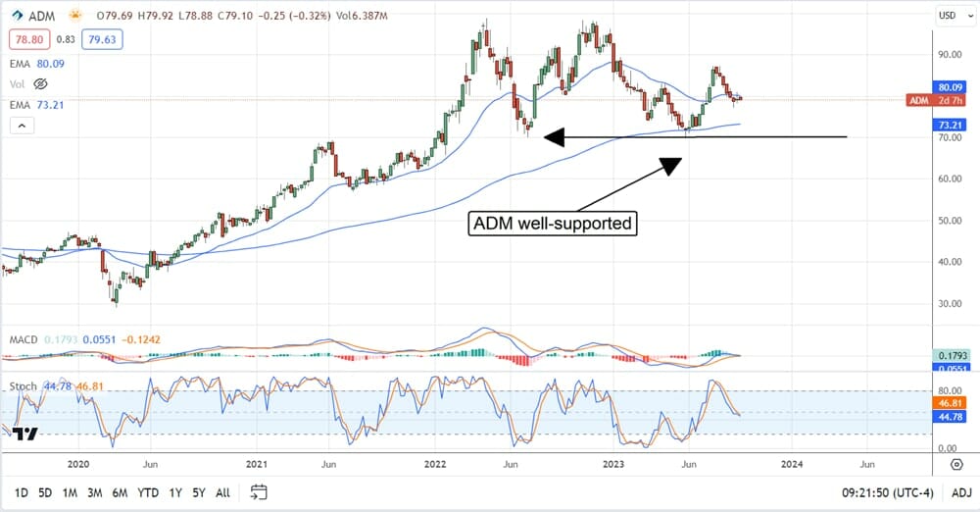Select the 1D time range

[x=22, y=490]
